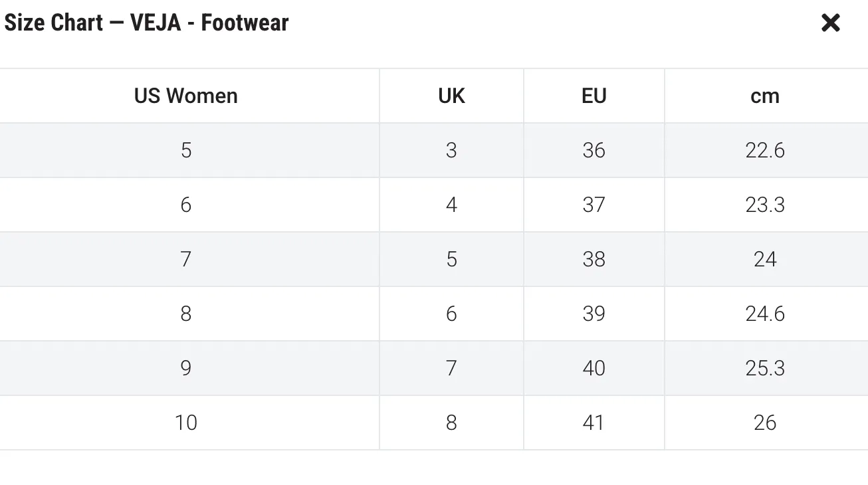Click the EU size 37 cell
The width and height of the screenshot is (868, 485).
coord(594,205)
